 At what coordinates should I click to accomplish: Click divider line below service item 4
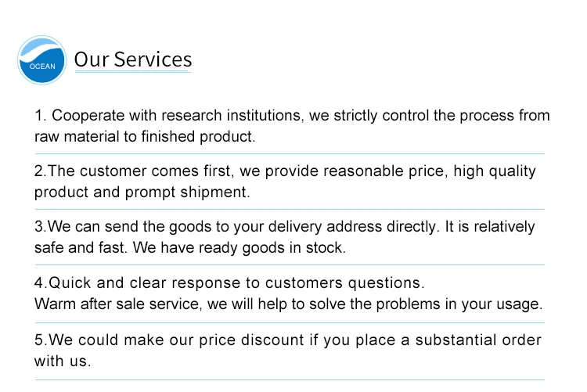pyautogui.click(x=289, y=322)
